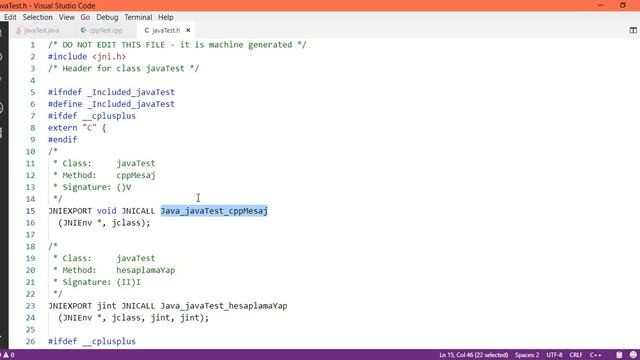This screenshot has width=640, height=360.
Task: Click the highlighted Java_javaTest_cppMesaj text
Action: [214, 211]
